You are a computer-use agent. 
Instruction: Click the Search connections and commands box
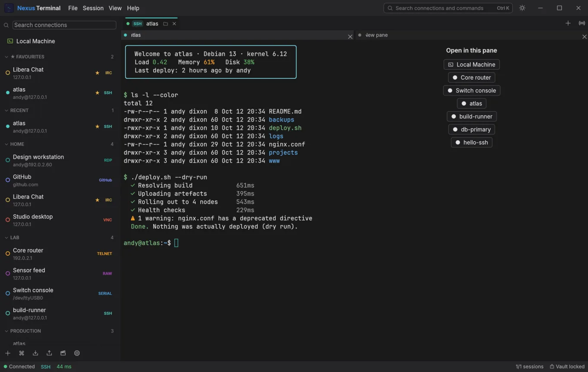[x=448, y=8]
